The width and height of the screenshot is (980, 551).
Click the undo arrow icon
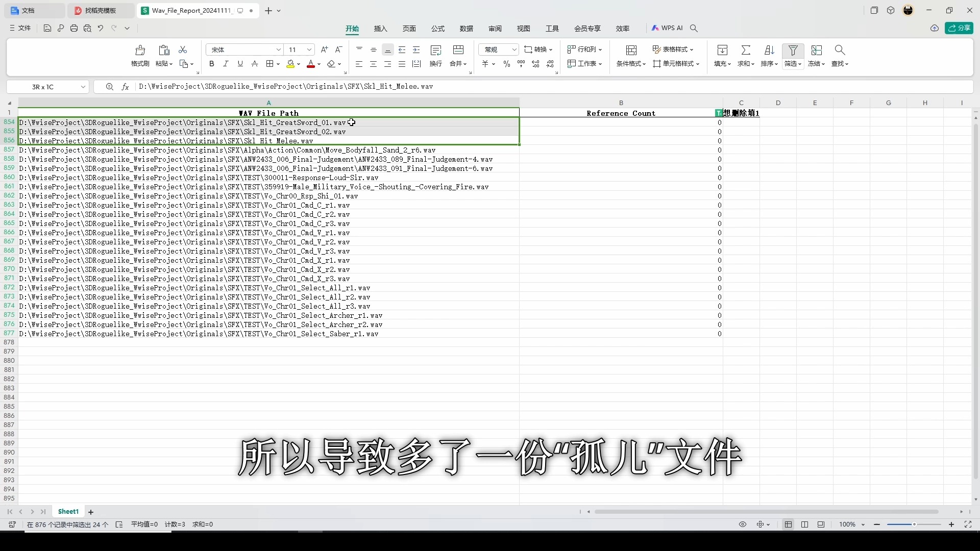pyautogui.click(x=101, y=28)
